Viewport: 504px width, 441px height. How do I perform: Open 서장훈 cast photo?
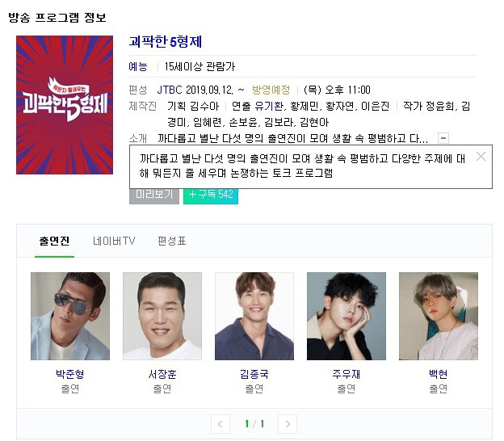[x=162, y=316]
